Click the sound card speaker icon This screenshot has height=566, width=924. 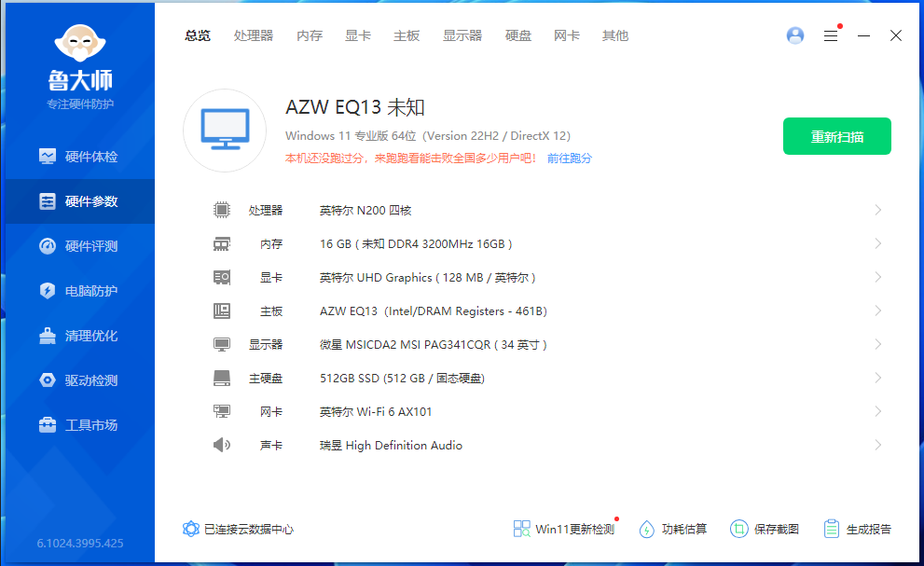click(x=222, y=445)
